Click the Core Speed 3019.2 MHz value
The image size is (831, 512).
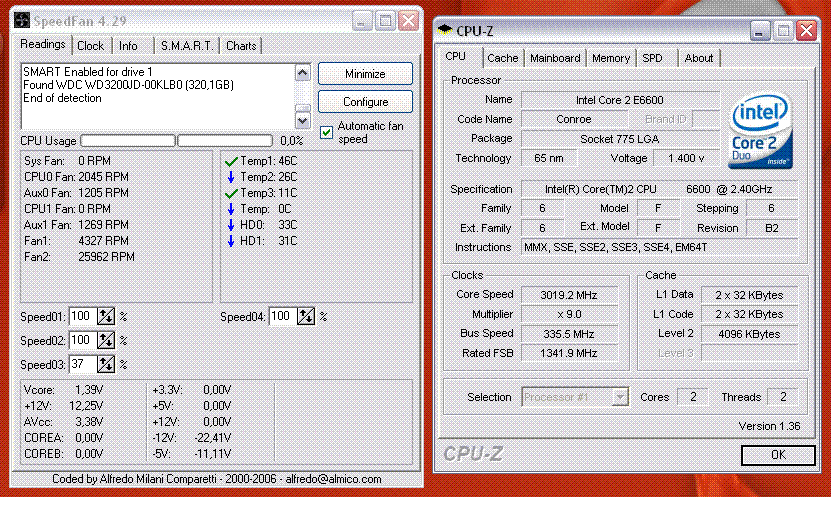[569, 295]
